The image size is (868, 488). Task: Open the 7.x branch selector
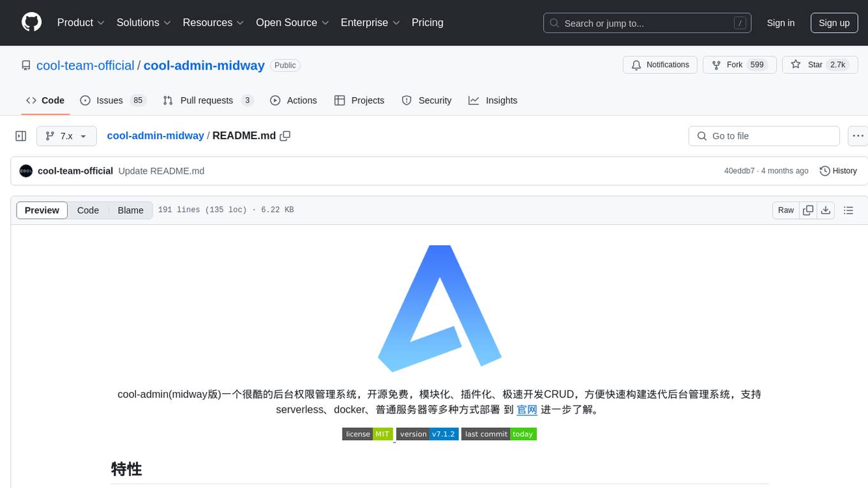(66, 136)
